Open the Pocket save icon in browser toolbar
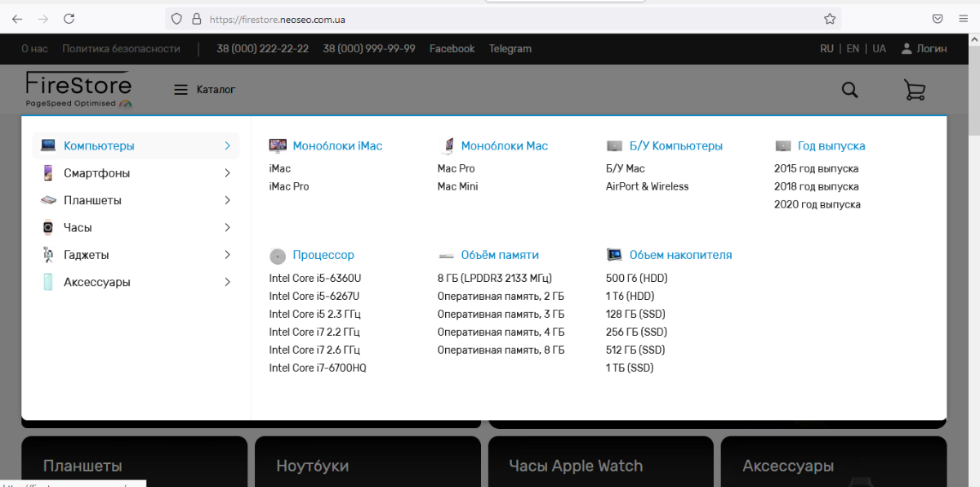This screenshot has width=980, height=487. click(938, 19)
